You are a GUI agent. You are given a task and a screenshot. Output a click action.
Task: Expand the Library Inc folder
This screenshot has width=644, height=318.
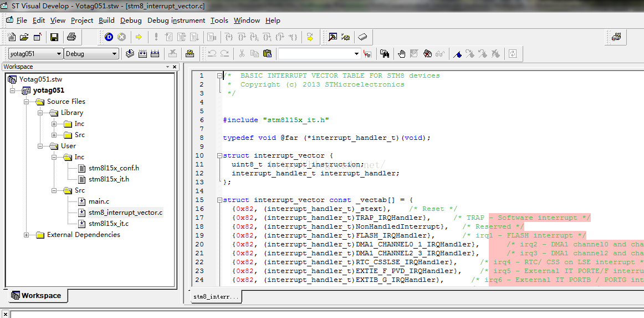tap(54, 124)
